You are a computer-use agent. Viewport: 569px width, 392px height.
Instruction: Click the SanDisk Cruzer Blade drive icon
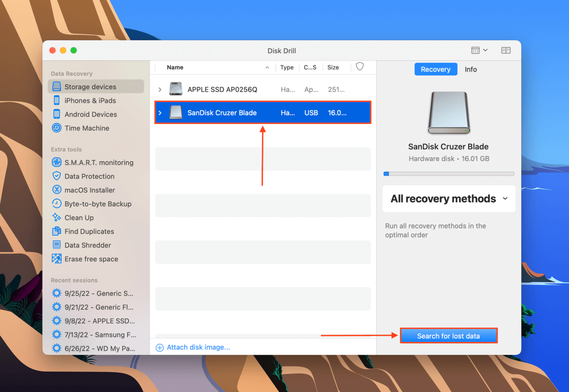(x=176, y=113)
